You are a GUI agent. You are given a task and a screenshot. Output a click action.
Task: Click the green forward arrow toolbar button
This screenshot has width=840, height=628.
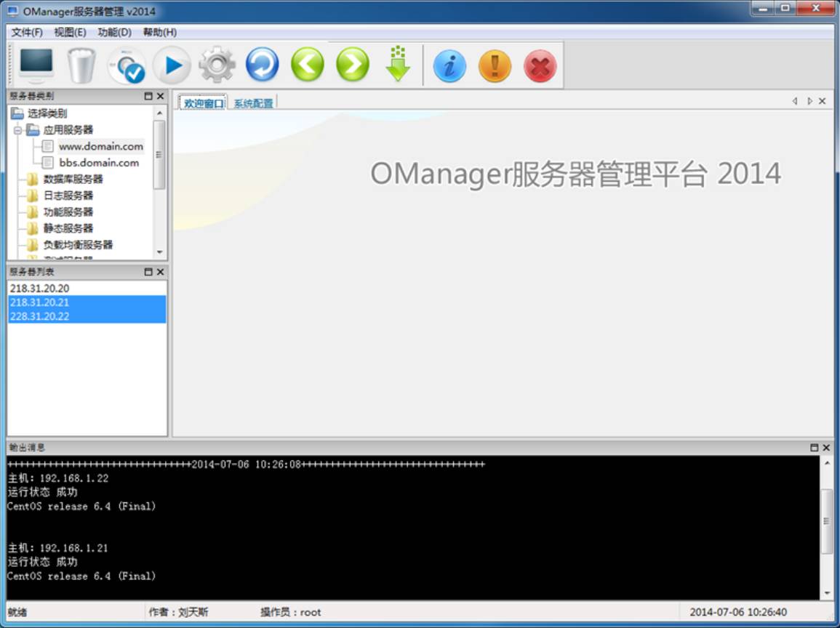click(x=353, y=64)
